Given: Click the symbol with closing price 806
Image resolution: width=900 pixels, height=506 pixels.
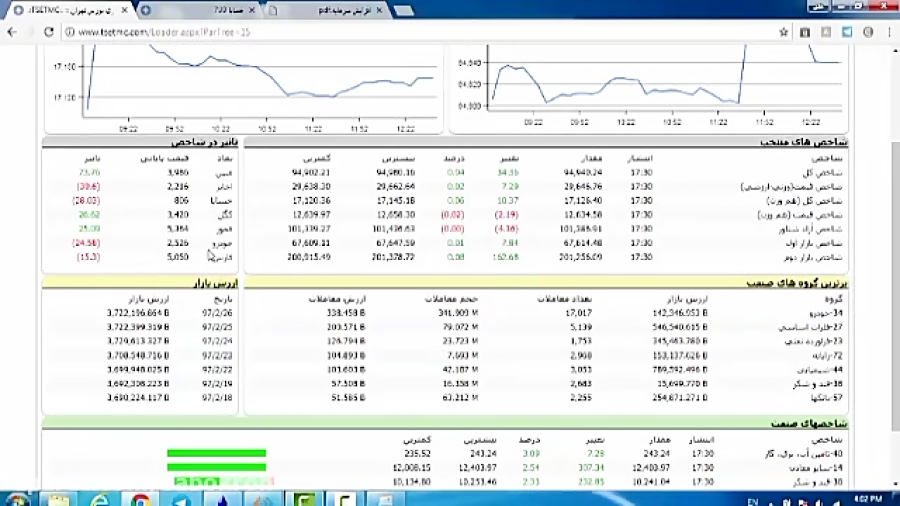Looking at the screenshot, I should (x=222, y=201).
